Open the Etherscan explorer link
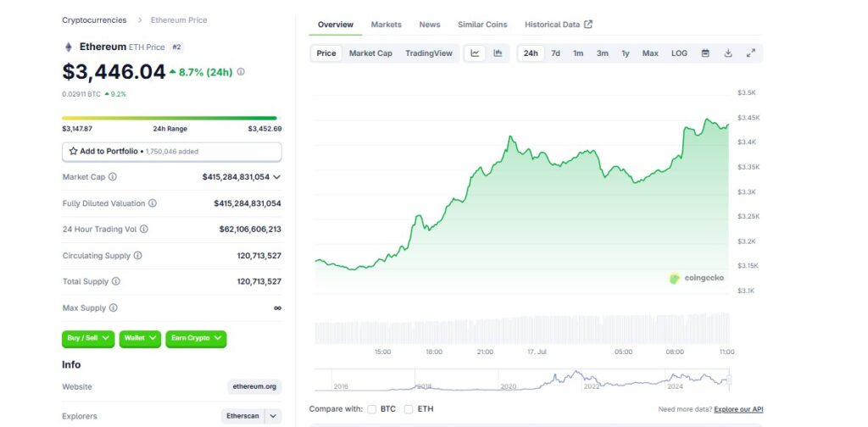The image size is (868, 427). point(243,416)
